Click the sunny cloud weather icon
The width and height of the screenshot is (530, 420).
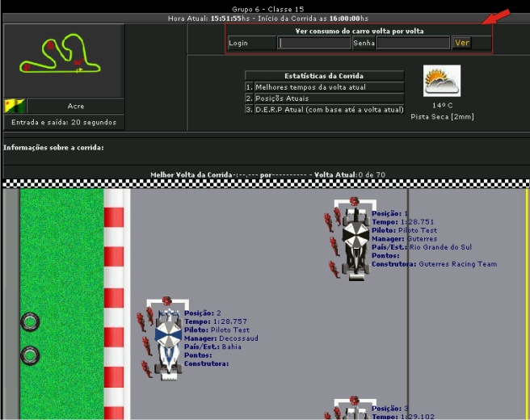[x=441, y=82]
